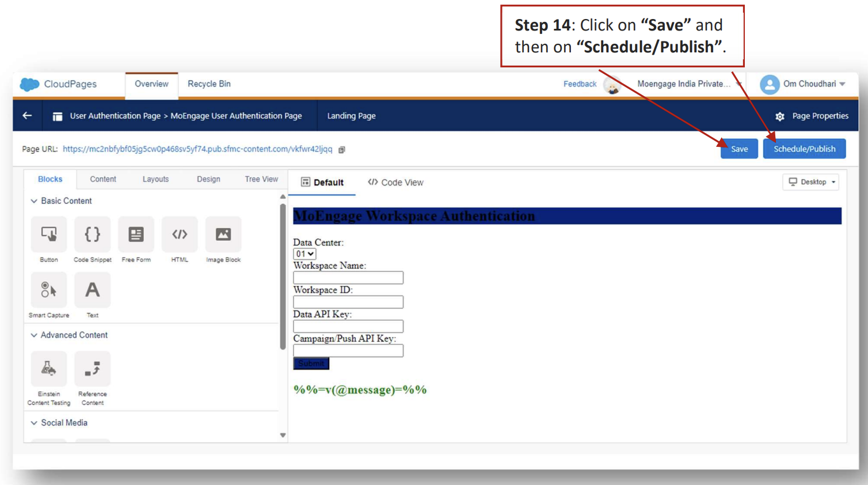Click the page layout icon beside User Authentication Page
The width and height of the screenshot is (868, 485).
tap(58, 116)
